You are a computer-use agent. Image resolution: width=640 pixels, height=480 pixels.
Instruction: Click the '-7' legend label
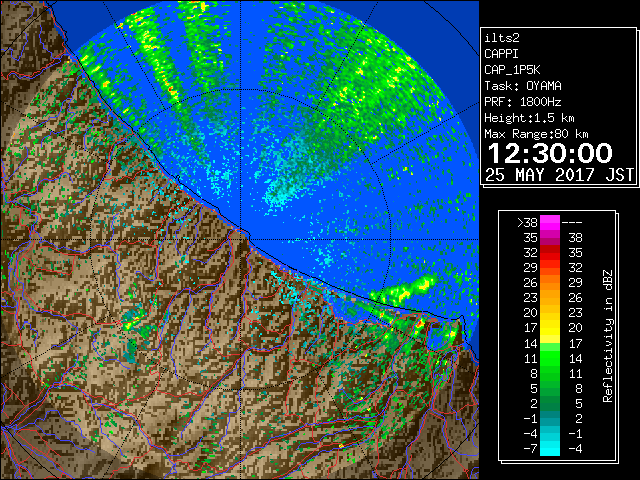[530, 449]
